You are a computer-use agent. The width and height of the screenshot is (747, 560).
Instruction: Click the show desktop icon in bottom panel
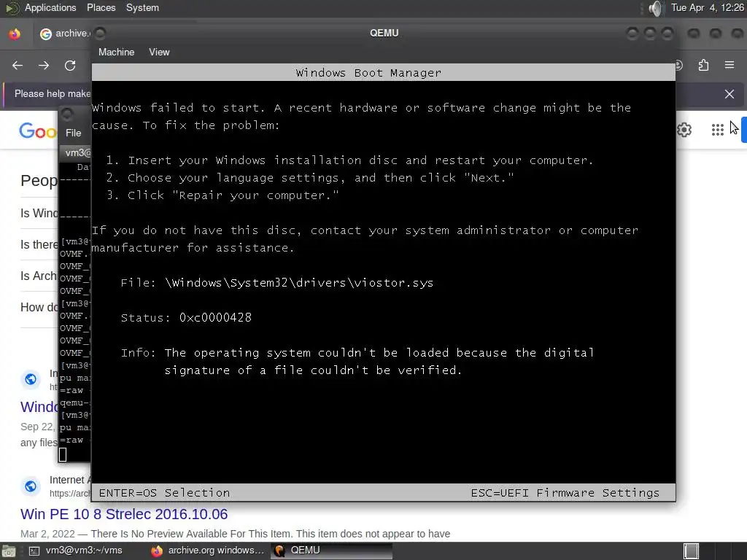click(x=9, y=551)
